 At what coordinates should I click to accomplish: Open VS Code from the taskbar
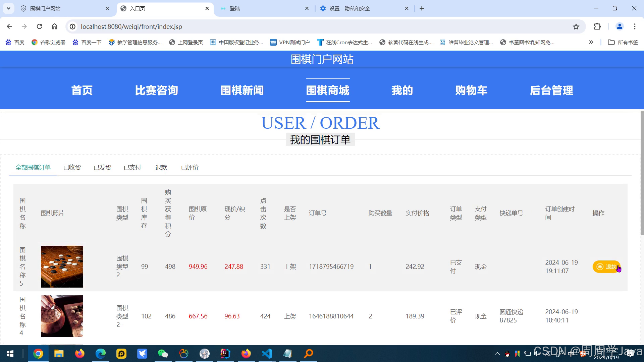click(267, 353)
